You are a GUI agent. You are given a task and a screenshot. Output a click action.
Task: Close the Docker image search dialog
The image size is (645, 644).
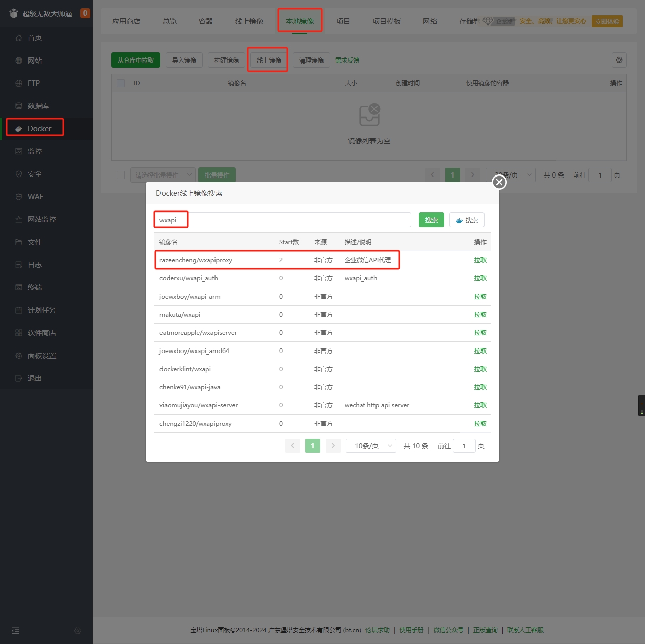click(499, 182)
